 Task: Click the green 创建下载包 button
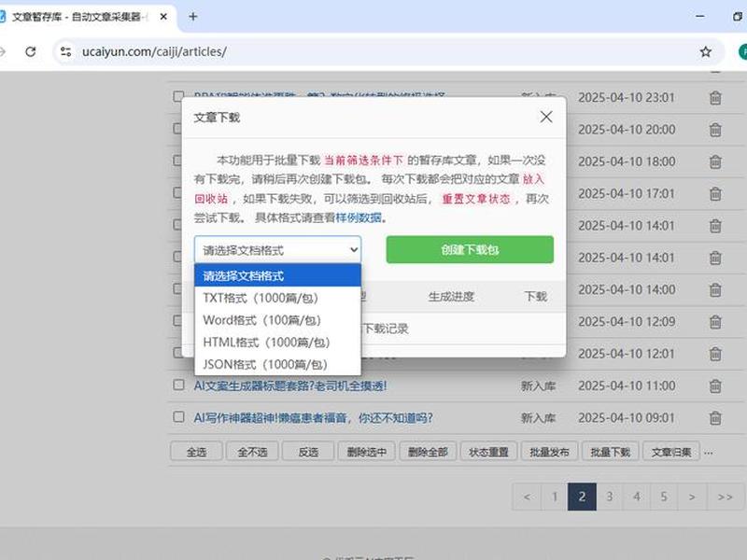(470, 249)
